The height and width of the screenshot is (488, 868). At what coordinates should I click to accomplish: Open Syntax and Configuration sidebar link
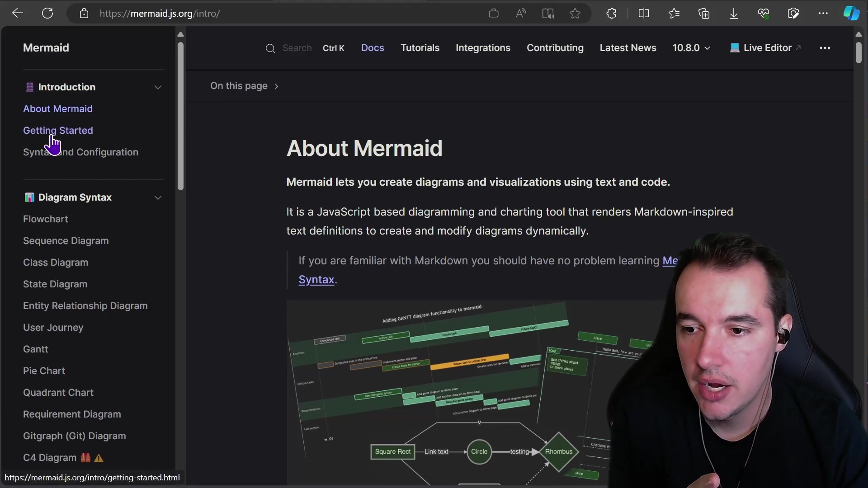coord(80,152)
